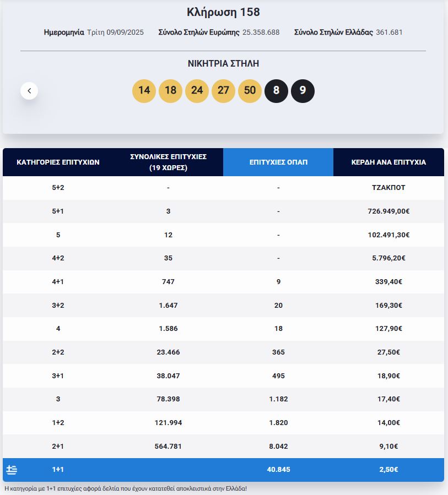The width and height of the screenshot is (448, 495).
Task: Select the winning number ball 14
Action: (144, 90)
